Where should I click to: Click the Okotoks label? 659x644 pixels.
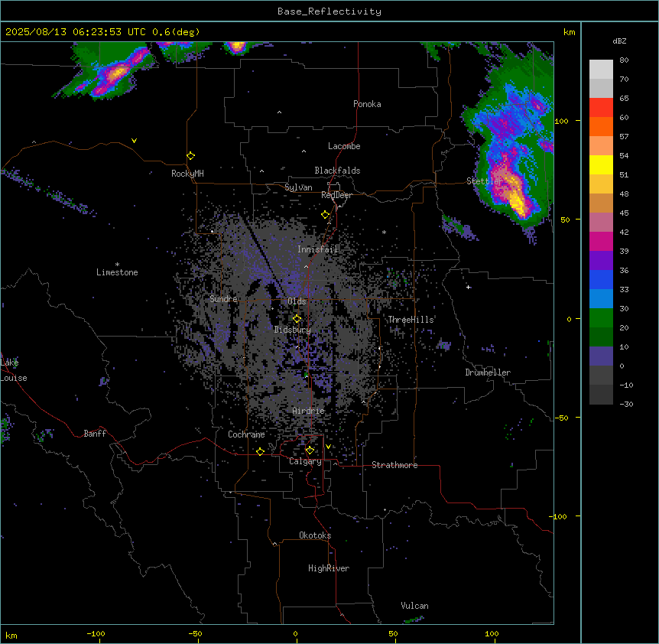click(315, 535)
